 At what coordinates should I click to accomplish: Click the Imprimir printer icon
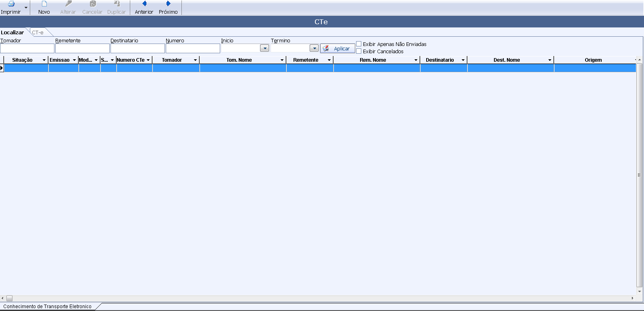11,4
